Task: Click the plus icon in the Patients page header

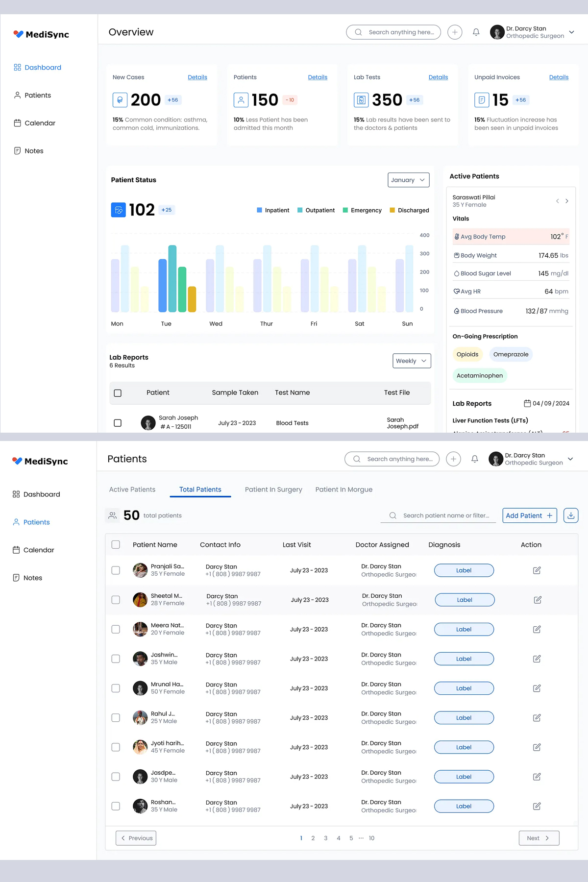Action: pyautogui.click(x=453, y=459)
